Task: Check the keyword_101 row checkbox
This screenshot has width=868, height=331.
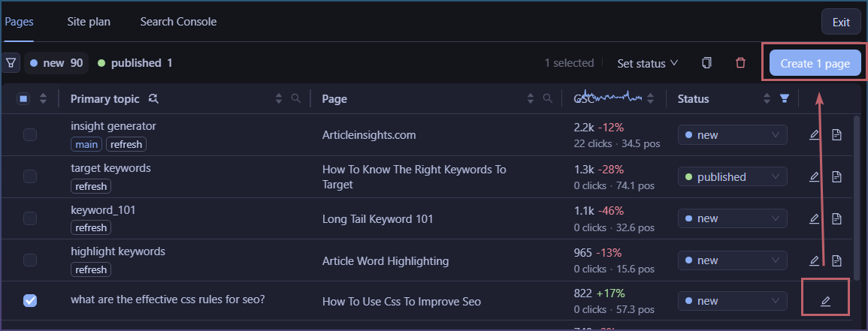Action: (x=30, y=219)
